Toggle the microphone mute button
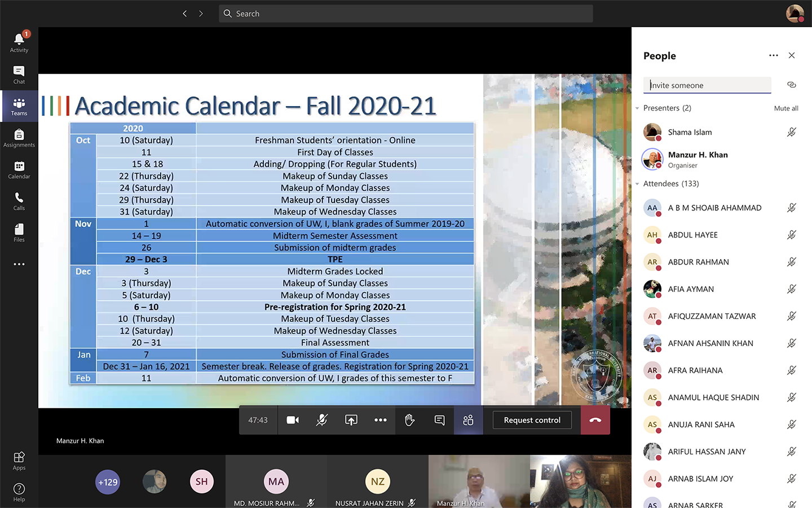The width and height of the screenshot is (812, 508). (322, 420)
